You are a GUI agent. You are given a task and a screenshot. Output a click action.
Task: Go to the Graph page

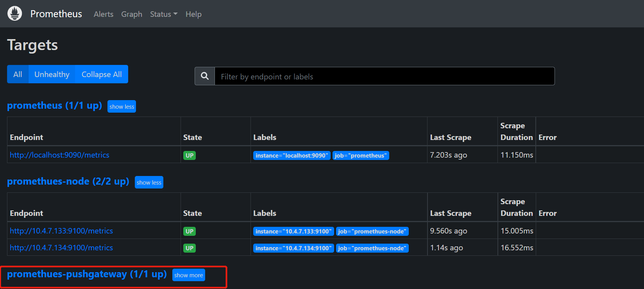[x=132, y=14]
